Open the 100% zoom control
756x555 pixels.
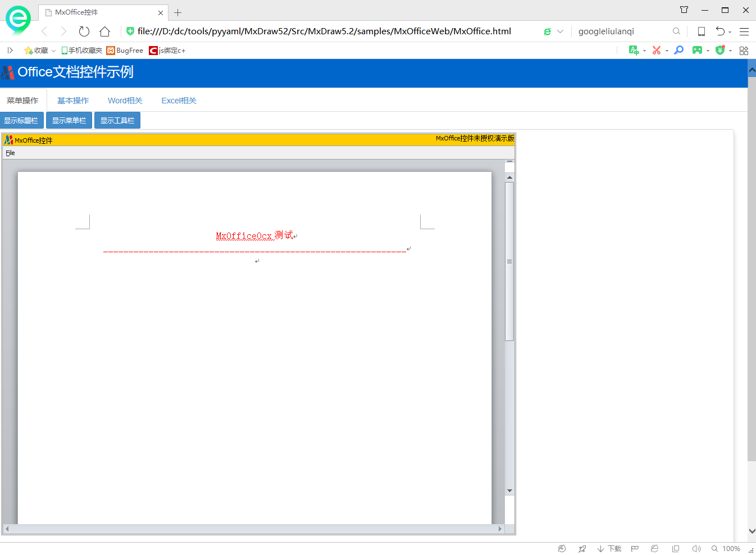coord(726,549)
